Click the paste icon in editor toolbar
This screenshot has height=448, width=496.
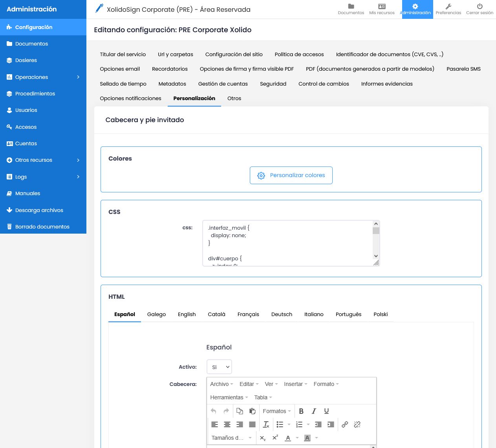[x=252, y=411]
